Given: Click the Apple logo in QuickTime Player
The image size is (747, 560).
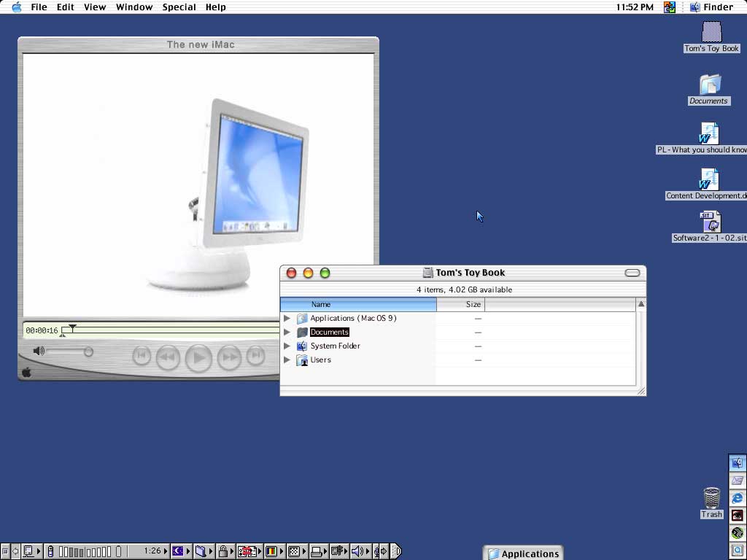Looking at the screenshot, I should [27, 373].
